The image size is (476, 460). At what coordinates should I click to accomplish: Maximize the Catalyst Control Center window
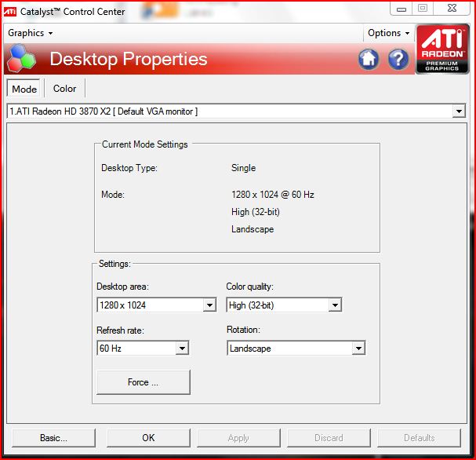pos(422,8)
